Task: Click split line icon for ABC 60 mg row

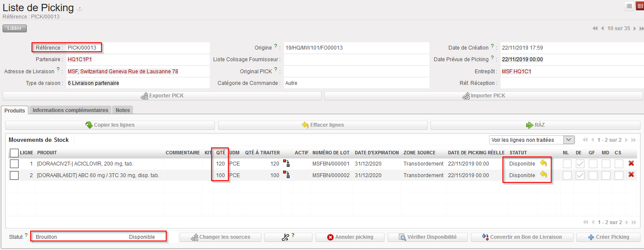Action: coord(286,175)
